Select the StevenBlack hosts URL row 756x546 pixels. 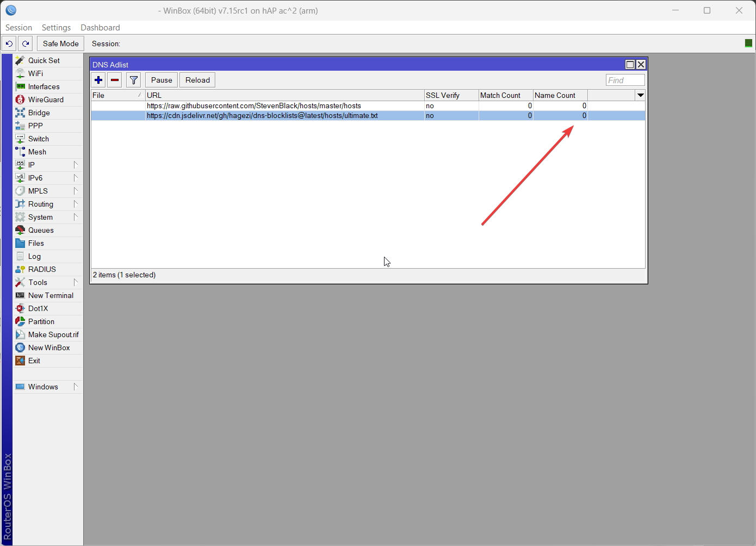click(368, 106)
